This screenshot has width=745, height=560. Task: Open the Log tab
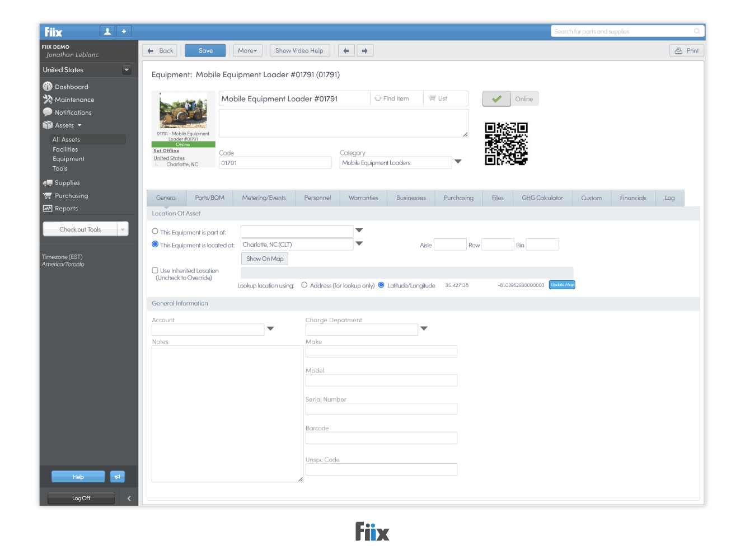pyautogui.click(x=669, y=198)
